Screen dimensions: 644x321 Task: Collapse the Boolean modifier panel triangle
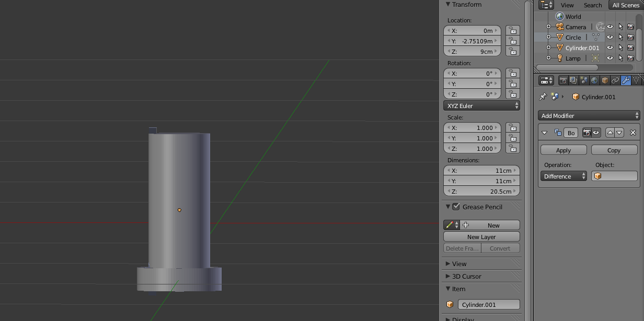545,133
